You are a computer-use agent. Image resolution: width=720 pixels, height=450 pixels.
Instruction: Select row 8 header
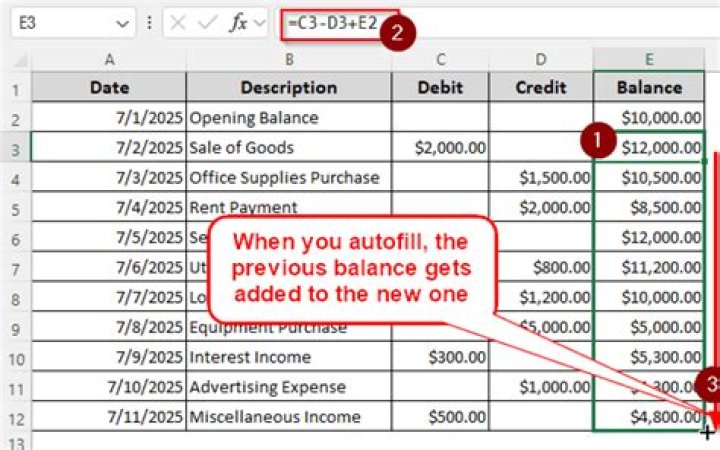[x=15, y=298]
